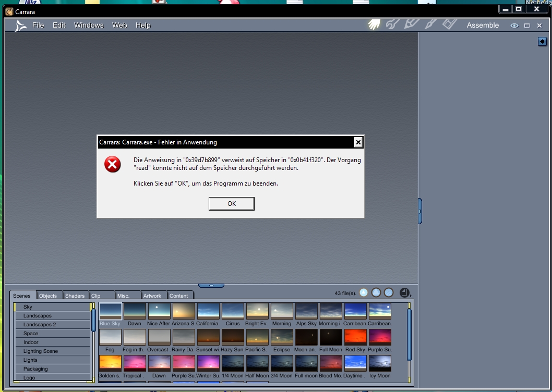Open the browser options page icon
The width and height of the screenshot is (552, 392).
(x=404, y=293)
